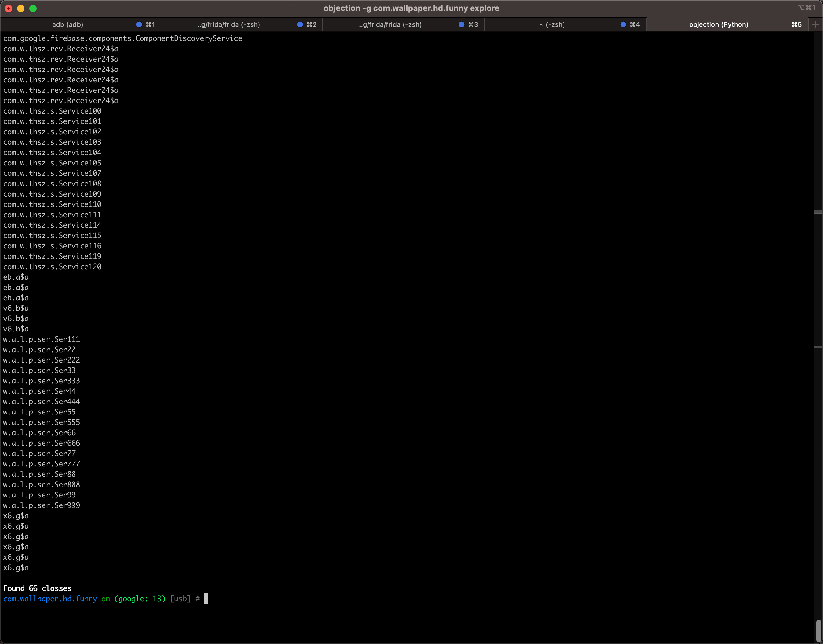
Task: Click the w.a.l.p.ser.Ser66 line
Action: pos(40,432)
